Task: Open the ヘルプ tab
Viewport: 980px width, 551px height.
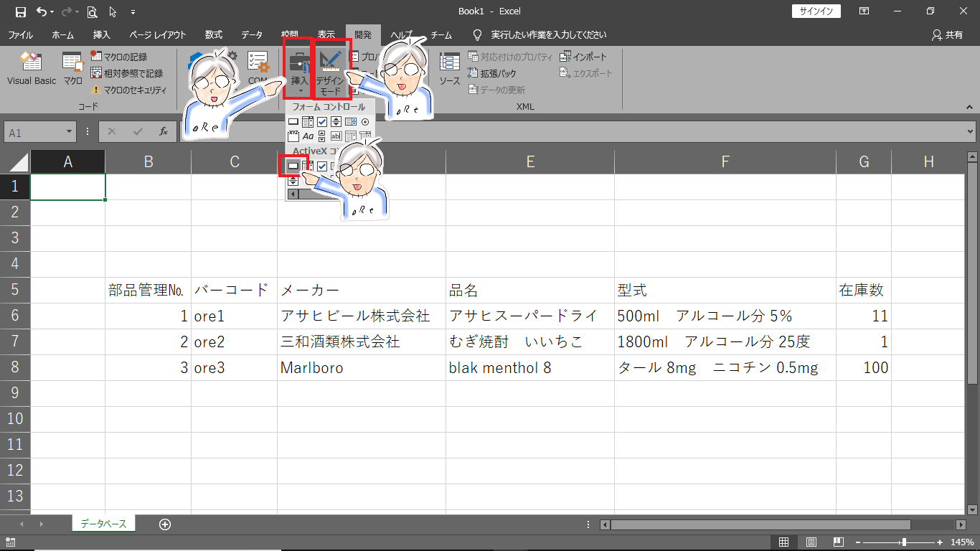Action: point(401,34)
